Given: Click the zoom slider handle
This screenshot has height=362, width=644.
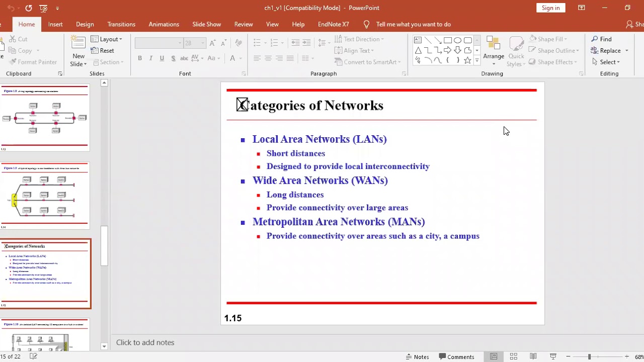Looking at the screenshot, I should pos(589,356).
